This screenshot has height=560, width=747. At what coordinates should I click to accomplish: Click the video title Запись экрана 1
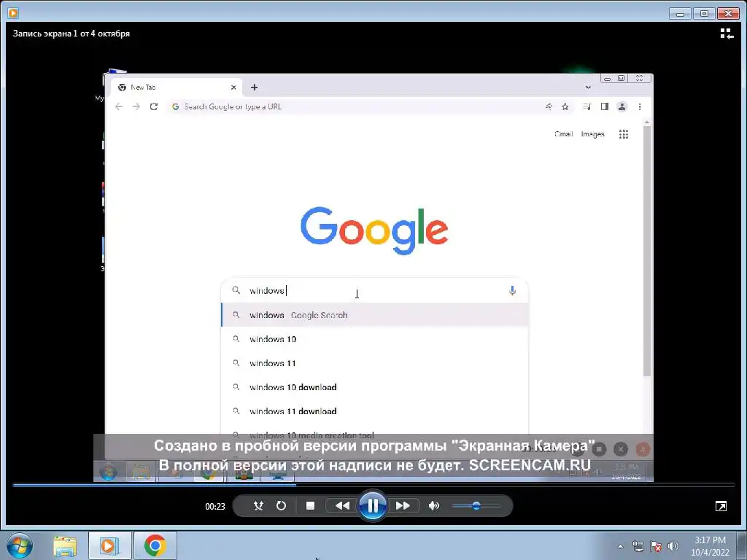(71, 34)
